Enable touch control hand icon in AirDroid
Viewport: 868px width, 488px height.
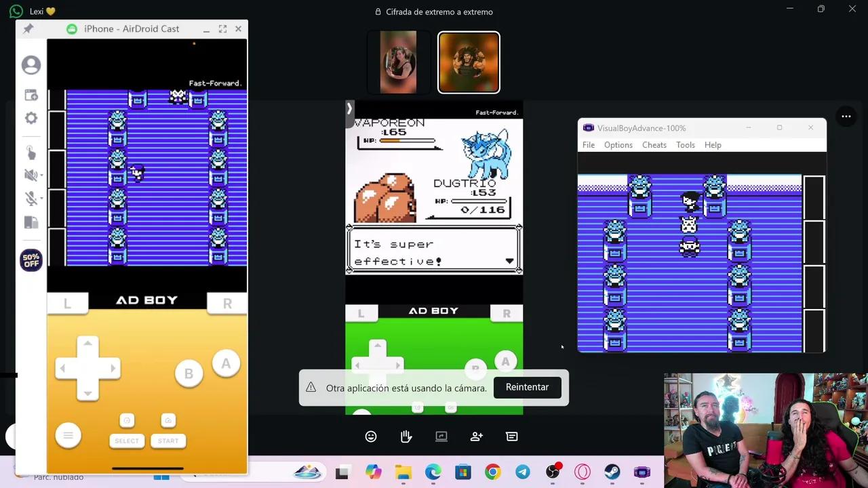tap(31, 152)
